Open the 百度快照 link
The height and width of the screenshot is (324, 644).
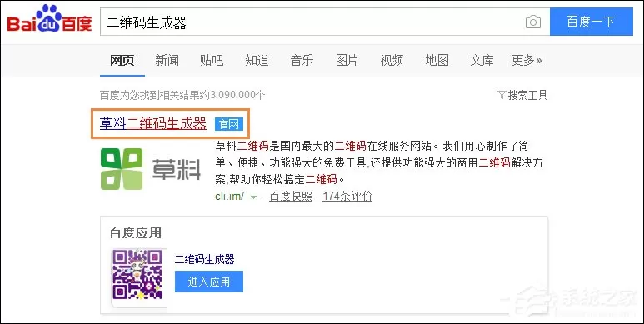pyautogui.click(x=291, y=197)
